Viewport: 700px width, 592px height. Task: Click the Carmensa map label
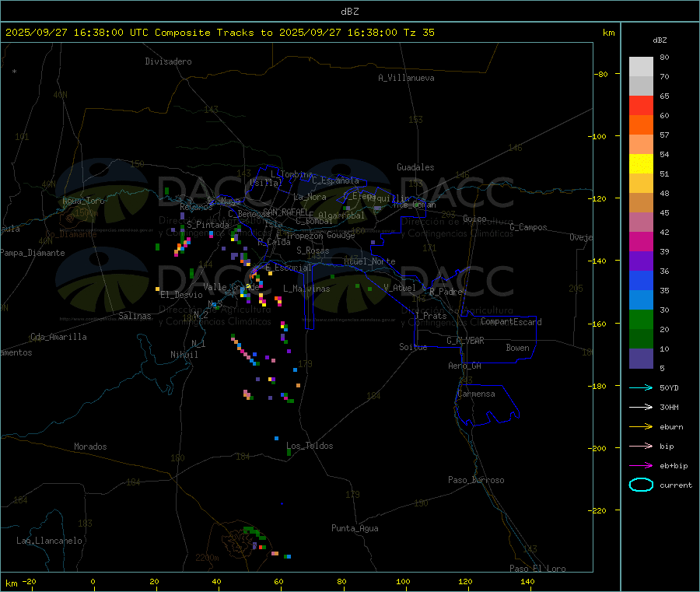point(476,394)
